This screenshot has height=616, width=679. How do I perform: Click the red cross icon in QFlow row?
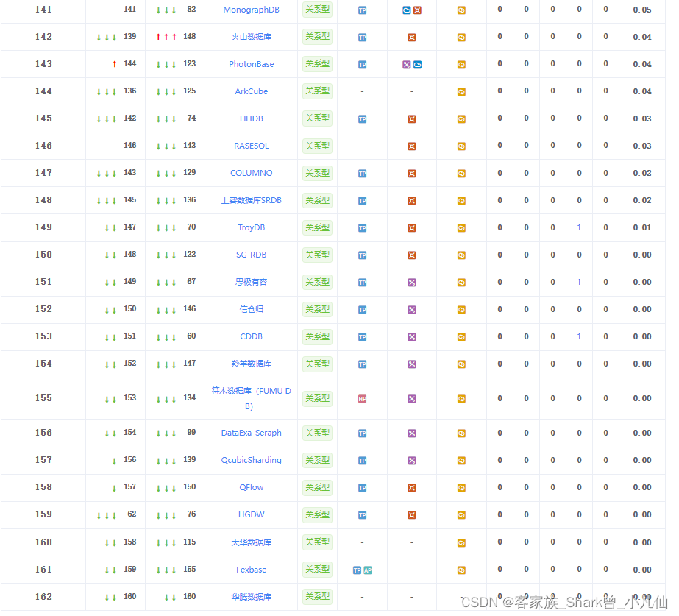tap(412, 488)
